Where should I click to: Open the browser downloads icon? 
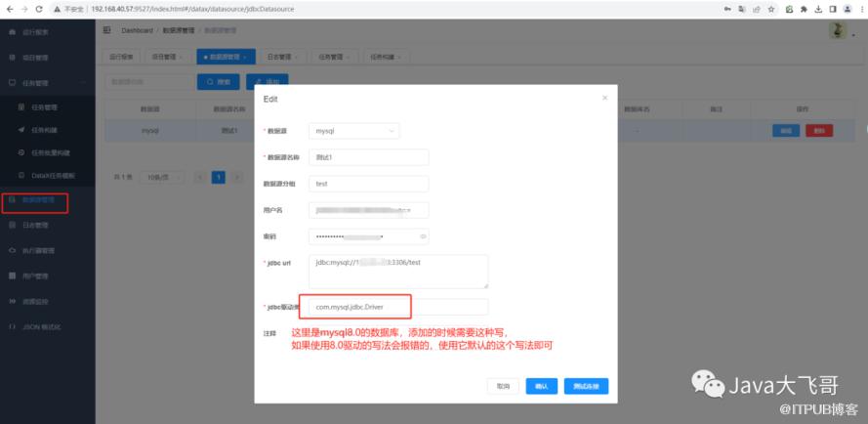click(818, 10)
